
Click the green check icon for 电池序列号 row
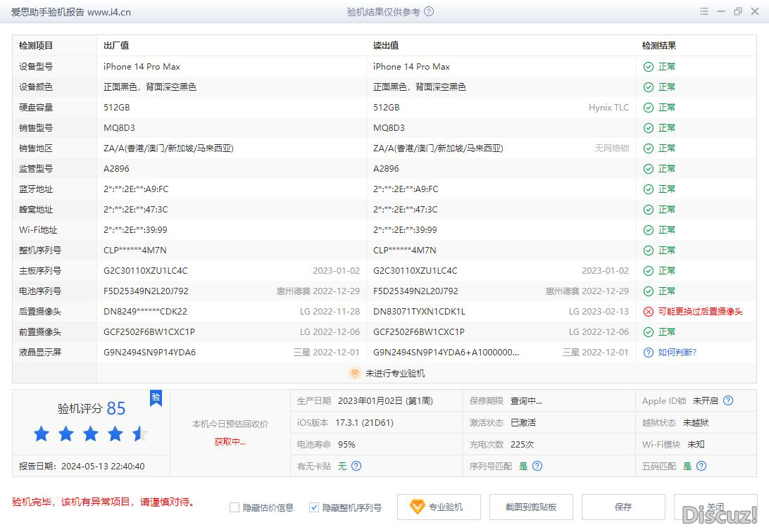pos(649,291)
